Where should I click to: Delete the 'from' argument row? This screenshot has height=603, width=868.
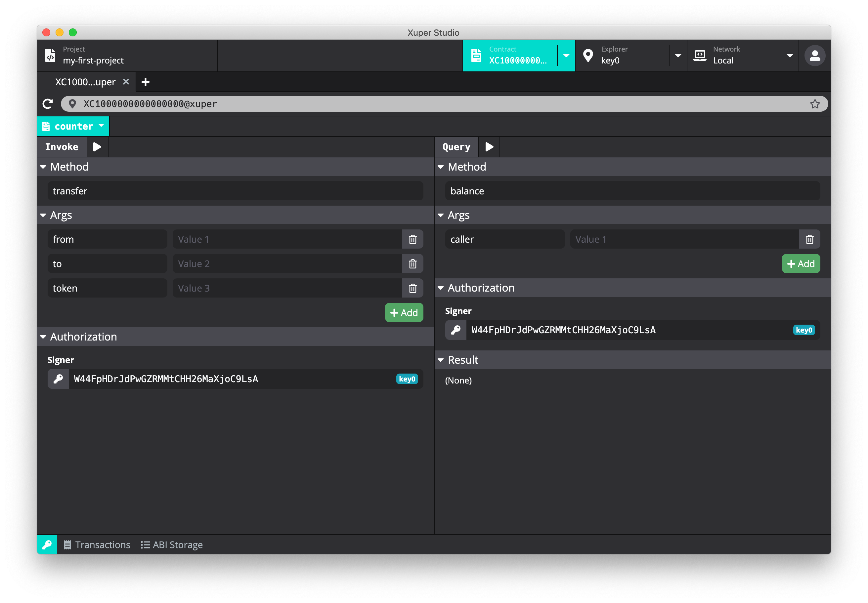tap(412, 240)
